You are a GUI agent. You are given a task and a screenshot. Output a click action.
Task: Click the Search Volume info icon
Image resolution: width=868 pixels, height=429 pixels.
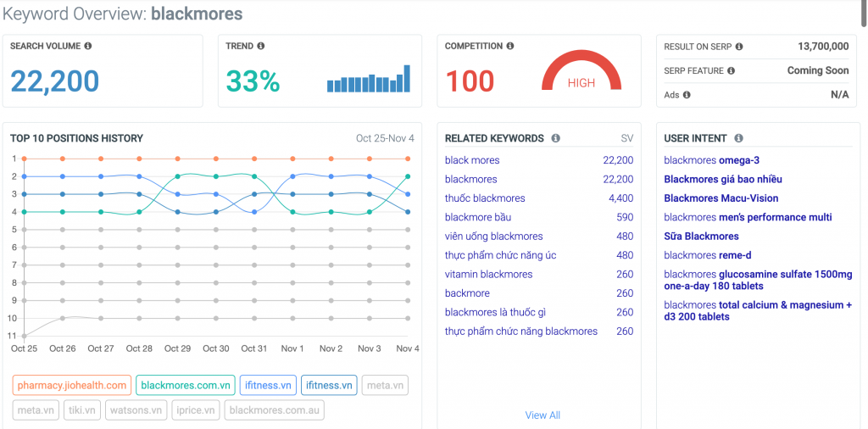pyautogui.click(x=88, y=47)
